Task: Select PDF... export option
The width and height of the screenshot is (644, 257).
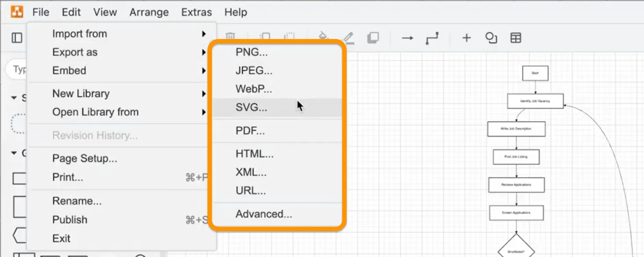Action: (x=250, y=131)
